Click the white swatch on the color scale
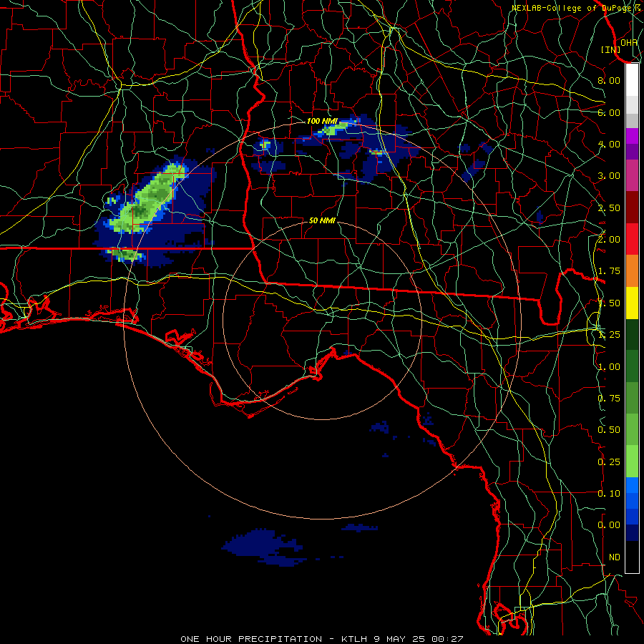 click(632, 79)
